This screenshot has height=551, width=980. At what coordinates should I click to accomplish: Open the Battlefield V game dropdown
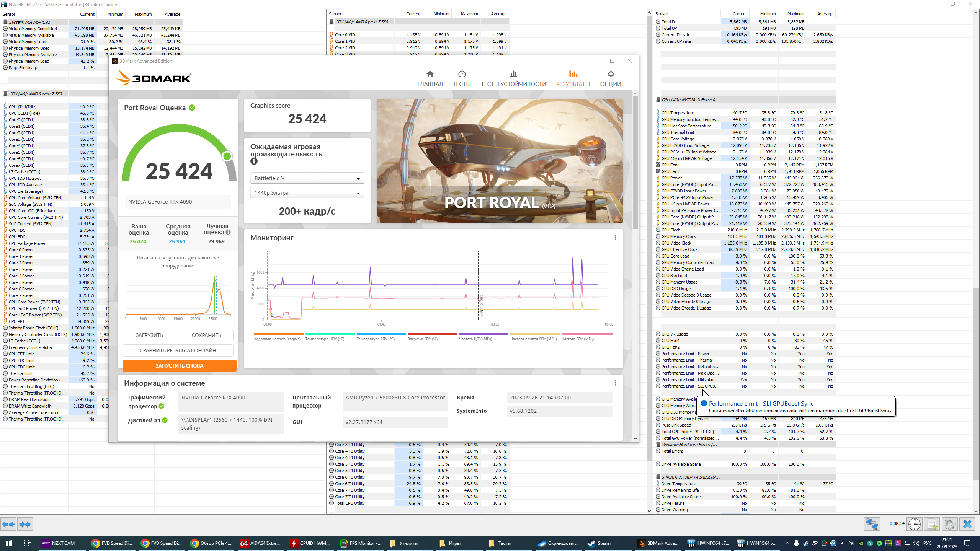[307, 178]
